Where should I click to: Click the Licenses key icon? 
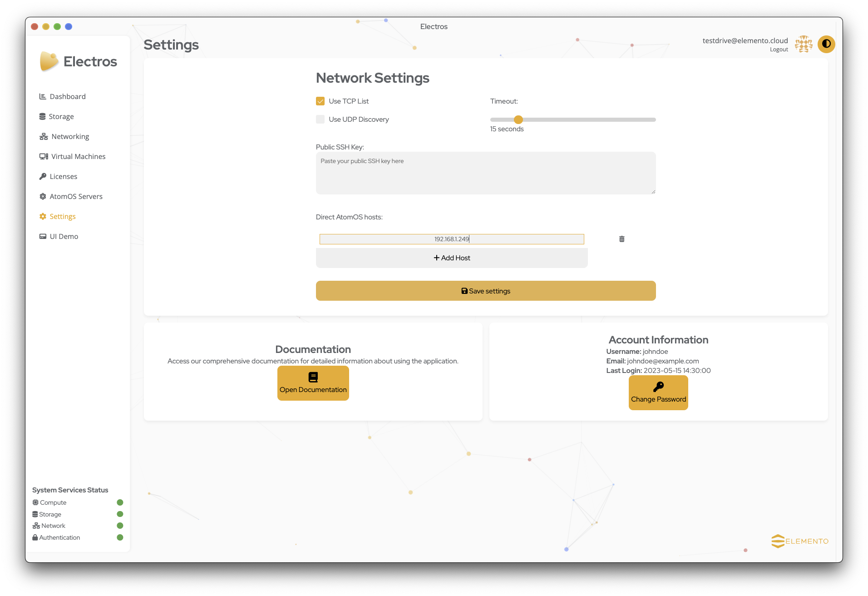point(43,176)
